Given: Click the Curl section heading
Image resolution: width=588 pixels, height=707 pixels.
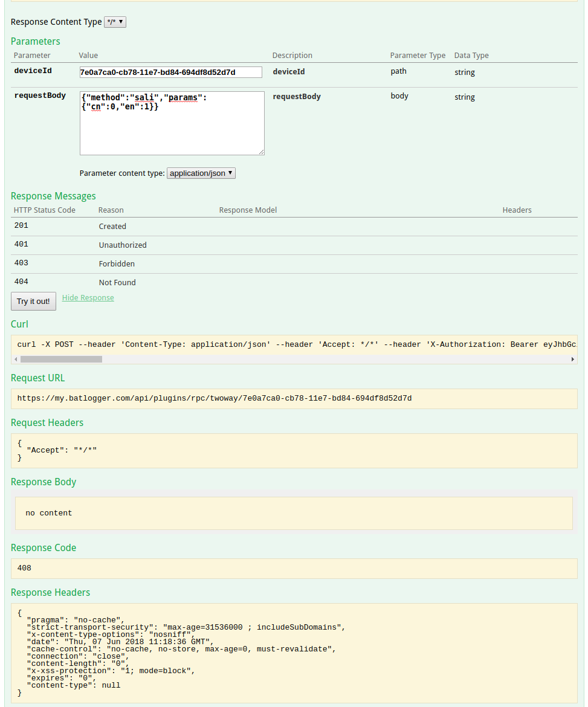Looking at the screenshot, I should point(19,324).
